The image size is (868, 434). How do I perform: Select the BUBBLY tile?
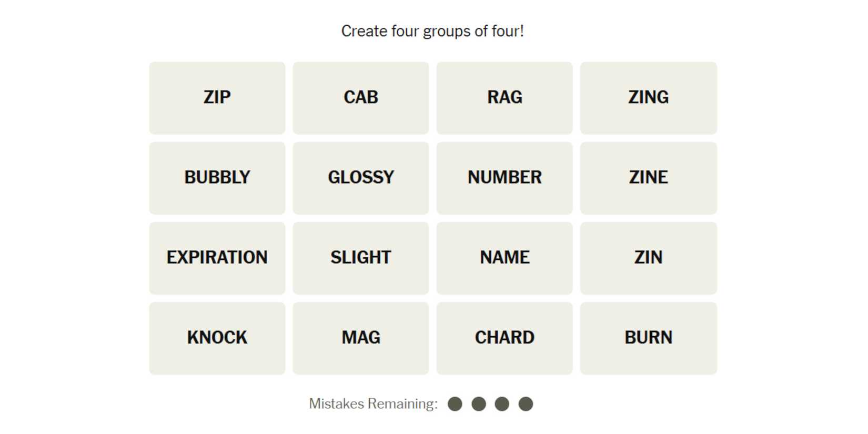[217, 178]
